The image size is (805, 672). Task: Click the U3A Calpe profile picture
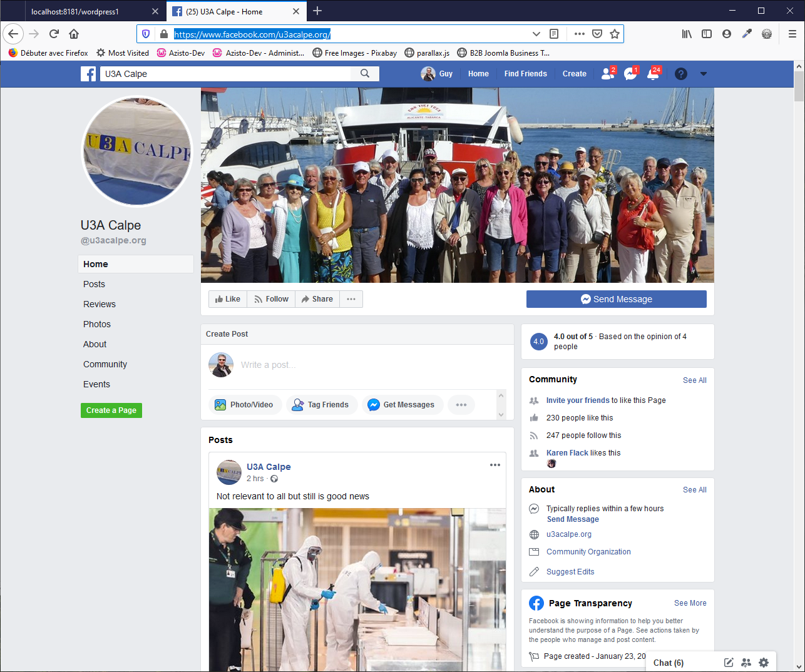pos(137,151)
